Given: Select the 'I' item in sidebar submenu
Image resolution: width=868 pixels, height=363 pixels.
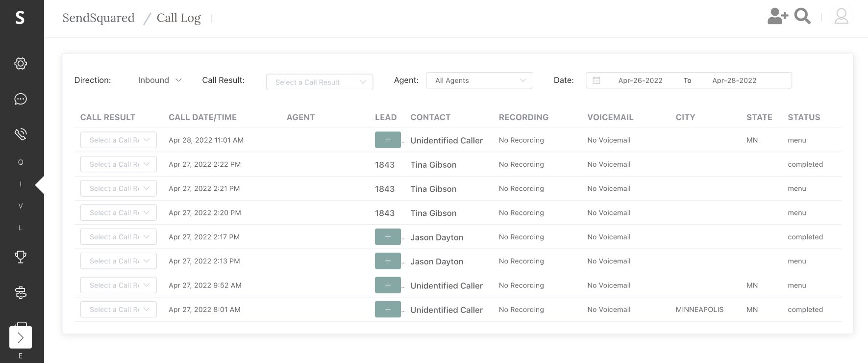Looking at the screenshot, I should coord(21,184).
